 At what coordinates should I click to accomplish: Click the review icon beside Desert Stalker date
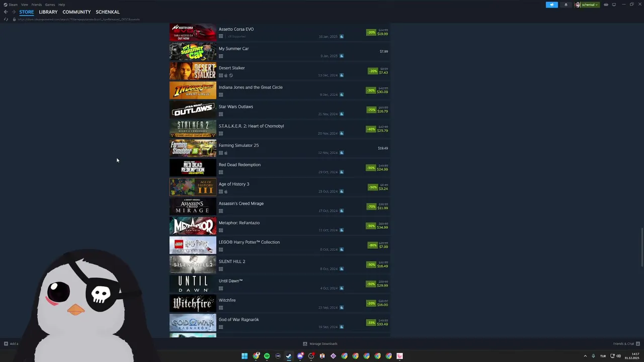(x=342, y=75)
